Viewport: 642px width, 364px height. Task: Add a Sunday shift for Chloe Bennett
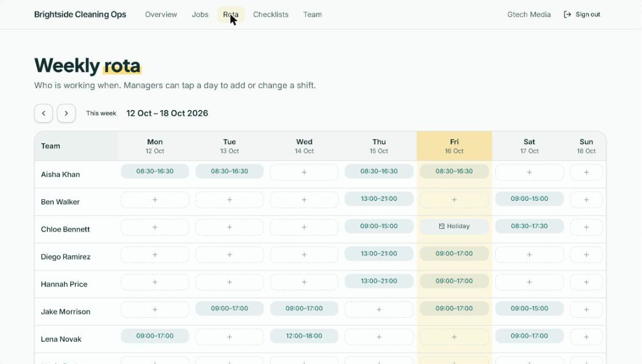coord(587,227)
